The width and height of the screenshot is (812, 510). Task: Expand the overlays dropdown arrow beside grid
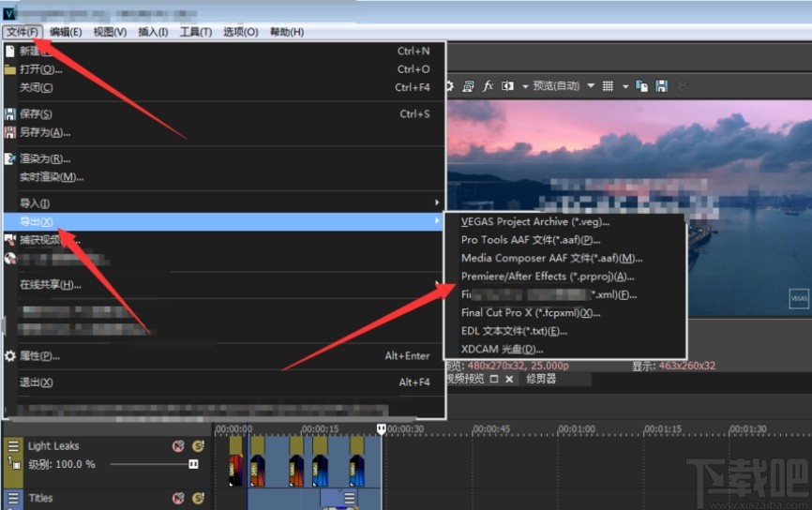(x=625, y=86)
